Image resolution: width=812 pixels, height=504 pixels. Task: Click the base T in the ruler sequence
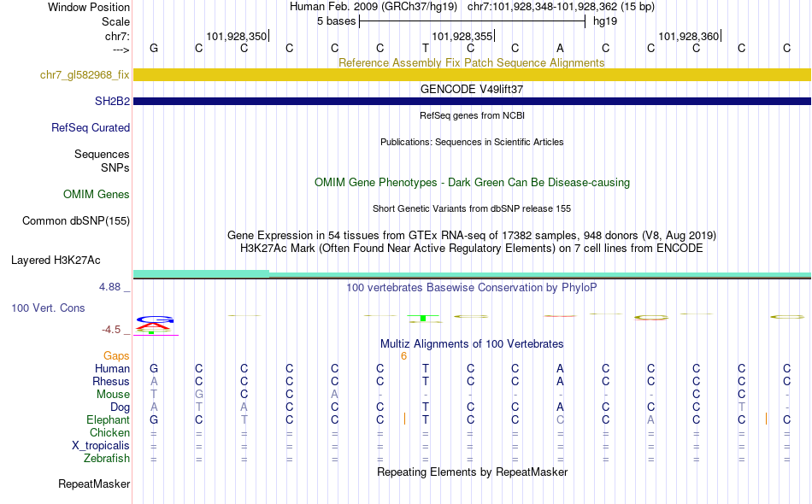425,49
